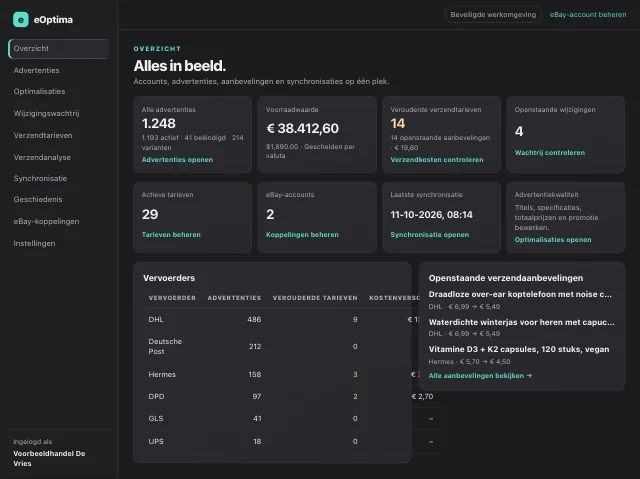Click the 14 verouderde verzendtarieven count

pos(398,123)
